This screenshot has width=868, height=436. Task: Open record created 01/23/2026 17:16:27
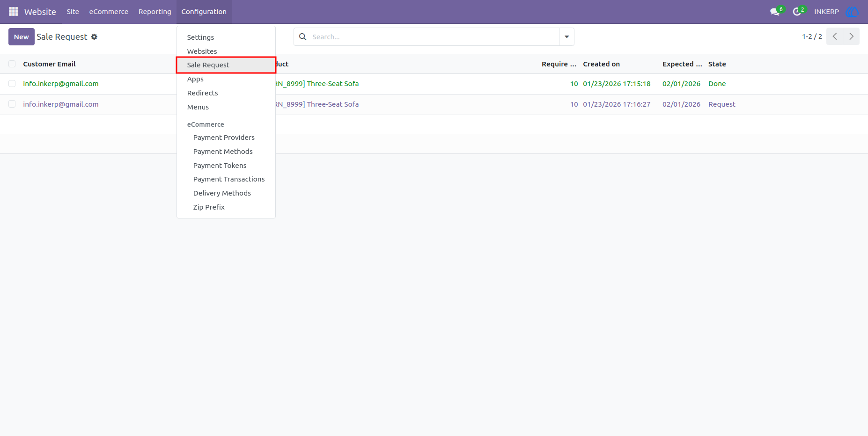pyautogui.click(x=617, y=104)
